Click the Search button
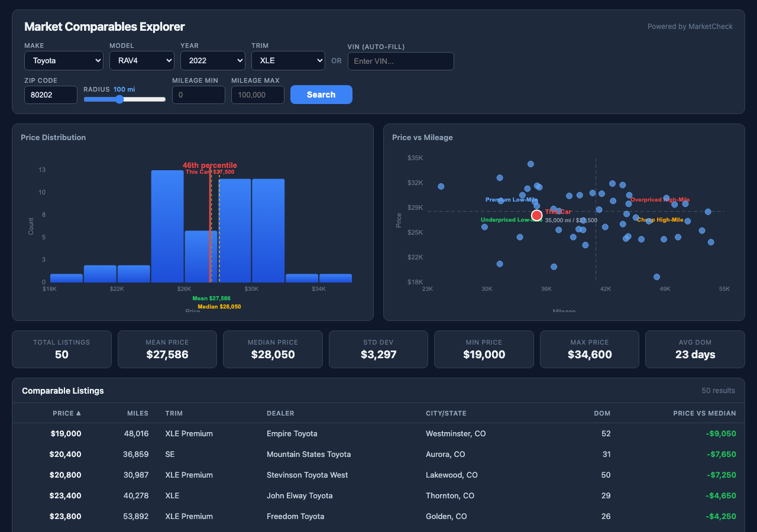This screenshot has height=532, width=757. coord(321,95)
